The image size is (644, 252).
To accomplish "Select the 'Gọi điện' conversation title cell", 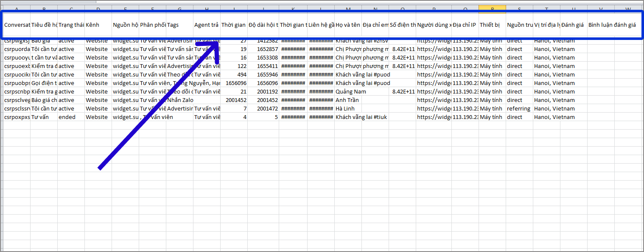I will pos(44,83).
